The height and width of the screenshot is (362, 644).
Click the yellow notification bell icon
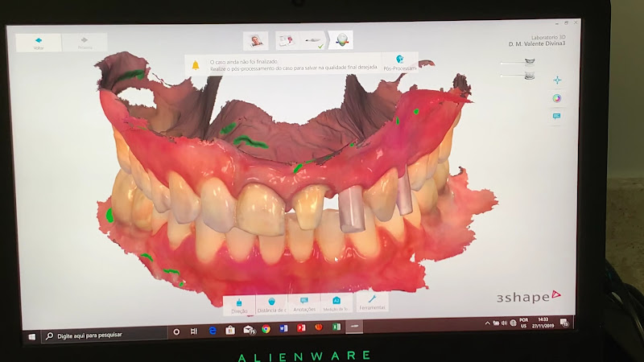point(195,64)
